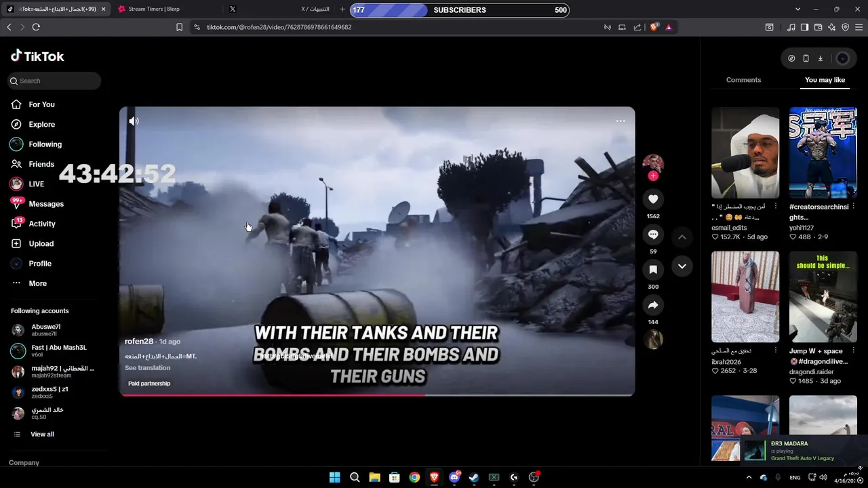
Task: Go back with the browser back arrow
Action: (x=9, y=27)
